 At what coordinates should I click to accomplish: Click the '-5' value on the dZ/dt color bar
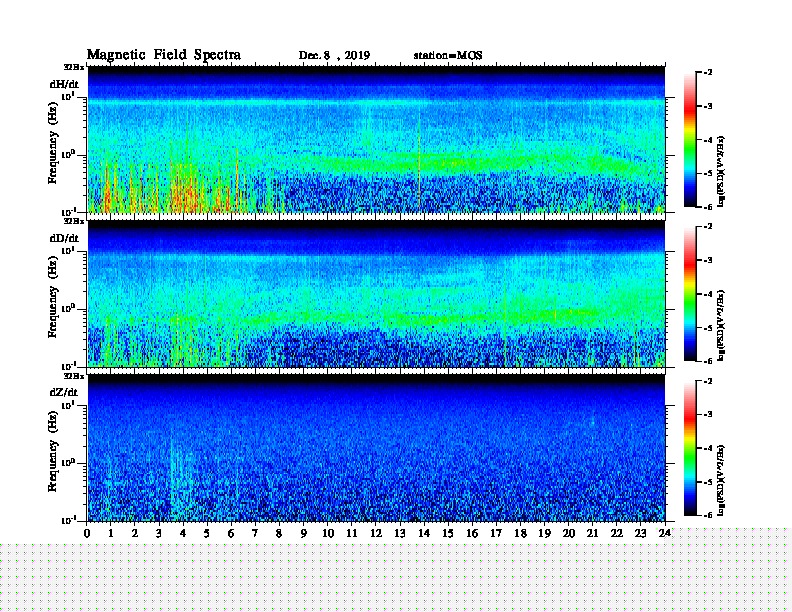coord(708,482)
